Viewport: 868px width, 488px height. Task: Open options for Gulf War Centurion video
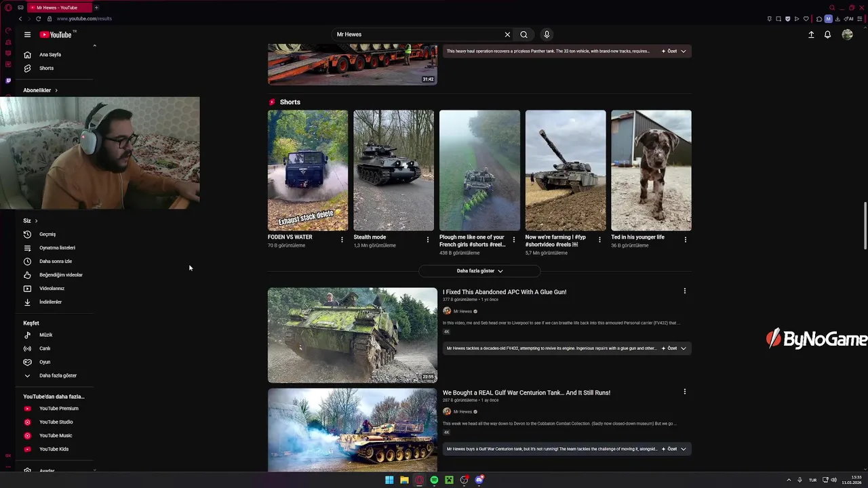pos(685,392)
